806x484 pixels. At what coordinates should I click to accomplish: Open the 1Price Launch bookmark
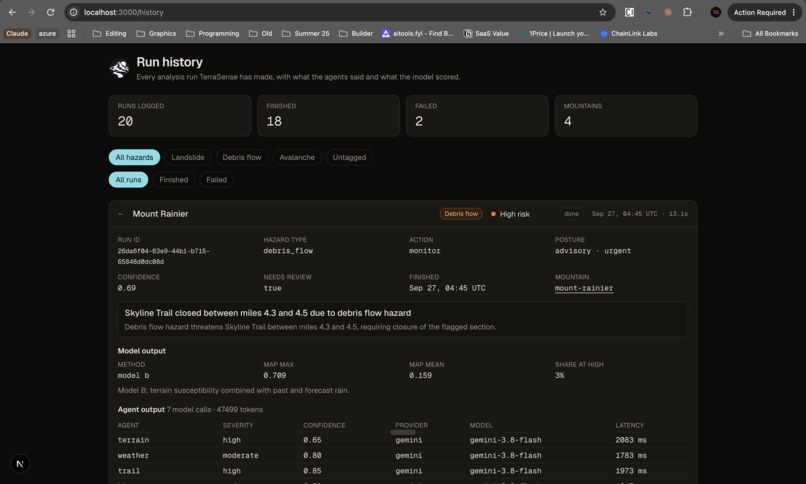tap(554, 33)
